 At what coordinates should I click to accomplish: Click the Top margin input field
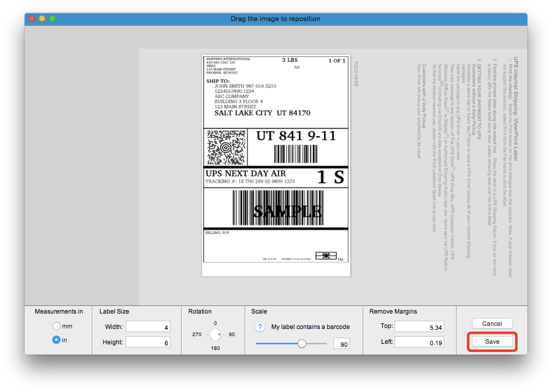pos(419,327)
